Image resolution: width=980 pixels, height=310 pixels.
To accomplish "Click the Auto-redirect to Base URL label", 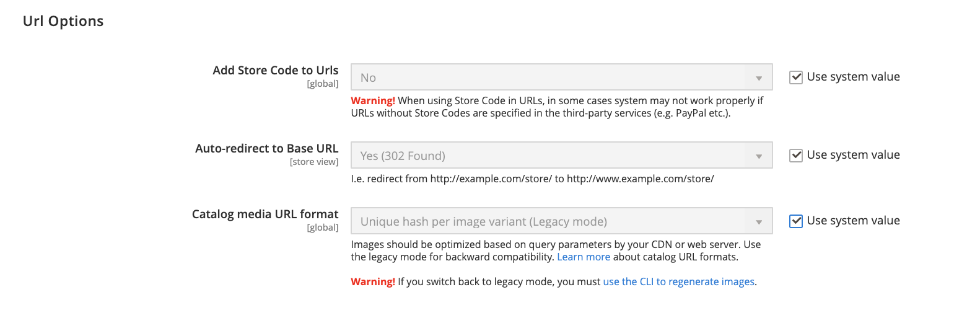I will [x=267, y=148].
